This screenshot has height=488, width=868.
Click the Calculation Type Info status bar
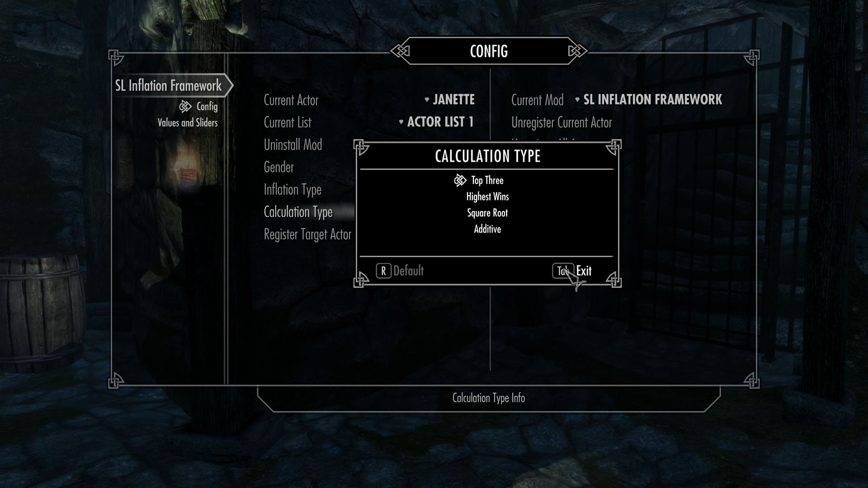click(x=488, y=398)
